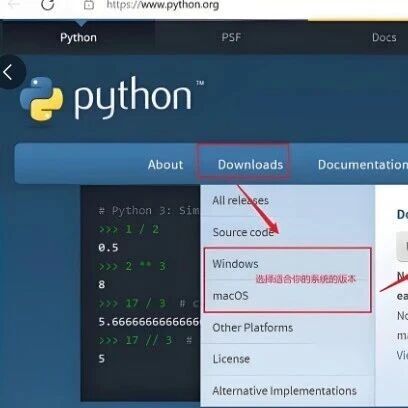Click the output 5.666666666666

tap(149, 322)
